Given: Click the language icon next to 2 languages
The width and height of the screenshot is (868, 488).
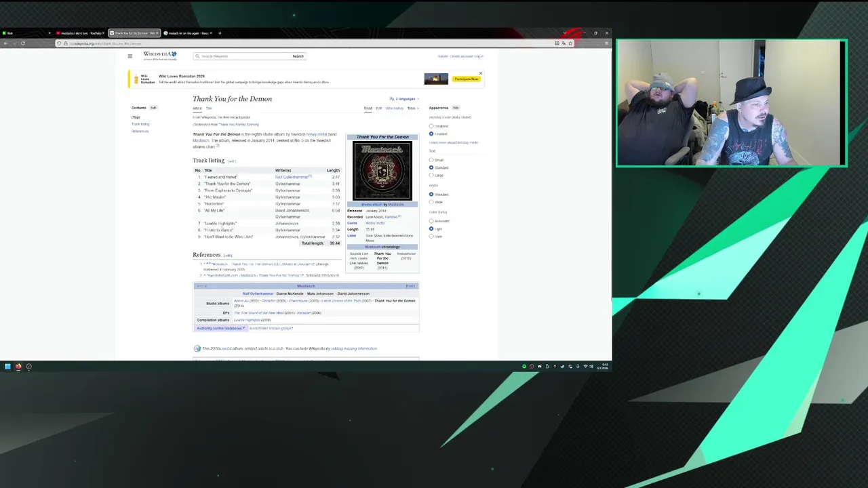Looking at the screenshot, I should [x=392, y=99].
